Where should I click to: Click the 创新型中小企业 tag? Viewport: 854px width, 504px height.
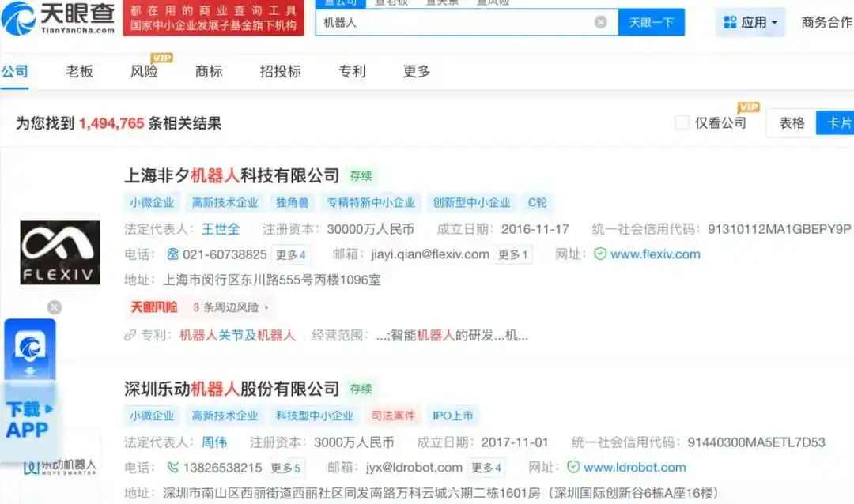[471, 202]
